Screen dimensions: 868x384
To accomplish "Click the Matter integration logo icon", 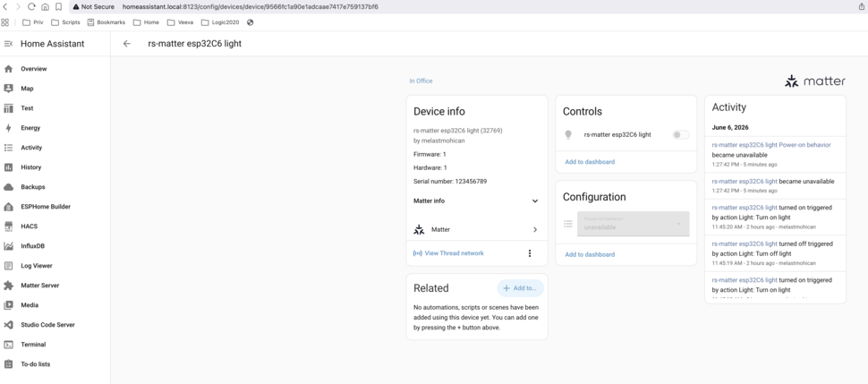I will [419, 229].
